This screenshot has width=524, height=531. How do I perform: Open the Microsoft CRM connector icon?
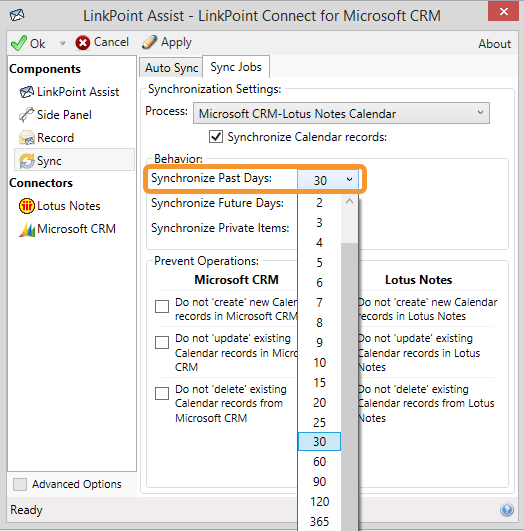pos(27,229)
